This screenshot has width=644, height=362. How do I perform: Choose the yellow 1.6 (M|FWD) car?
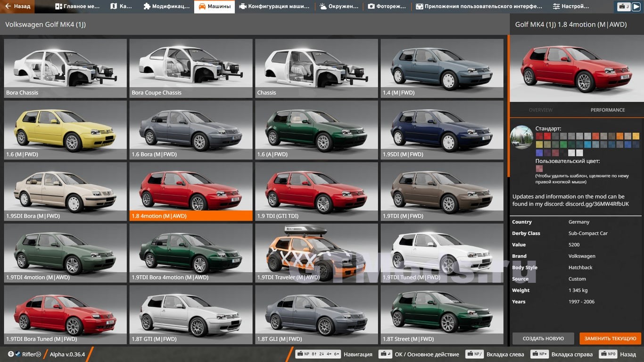pos(65,130)
